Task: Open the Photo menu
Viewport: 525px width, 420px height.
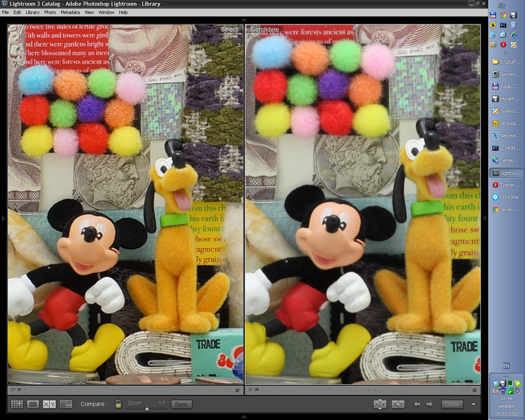Action: (x=50, y=12)
